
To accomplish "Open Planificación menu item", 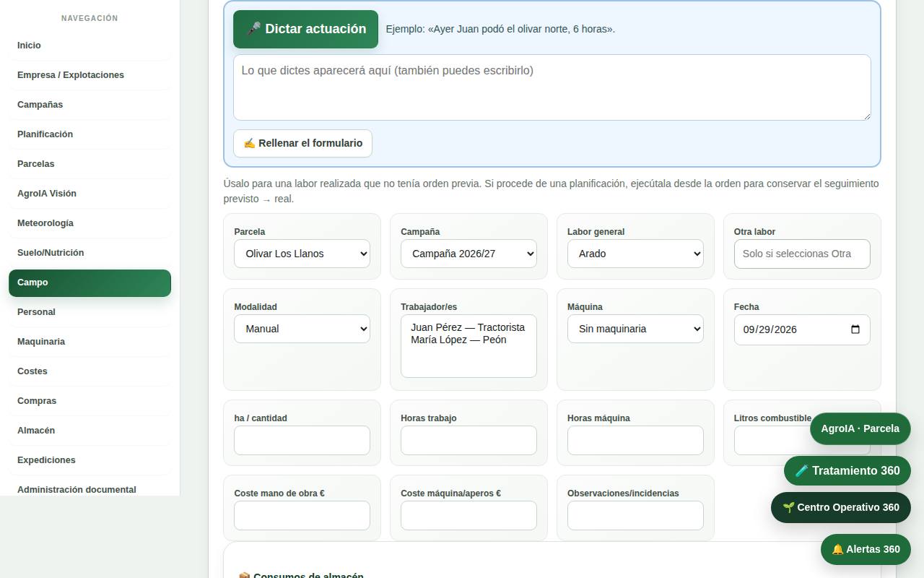I will coord(90,134).
